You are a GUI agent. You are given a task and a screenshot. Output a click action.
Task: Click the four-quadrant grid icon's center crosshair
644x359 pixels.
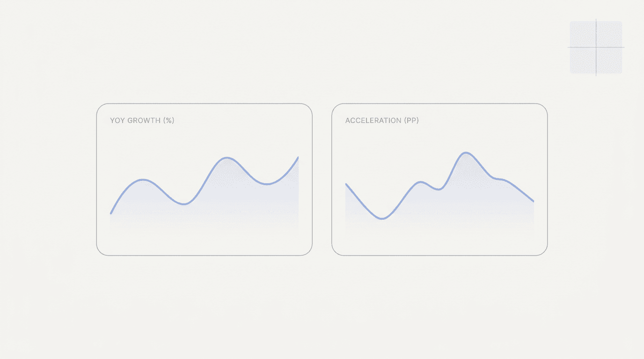[596, 47]
